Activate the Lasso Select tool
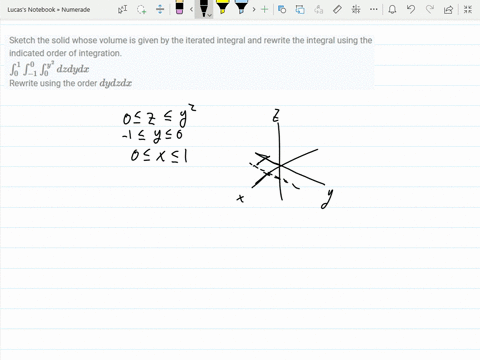This screenshot has height=360, width=480. 141,9
